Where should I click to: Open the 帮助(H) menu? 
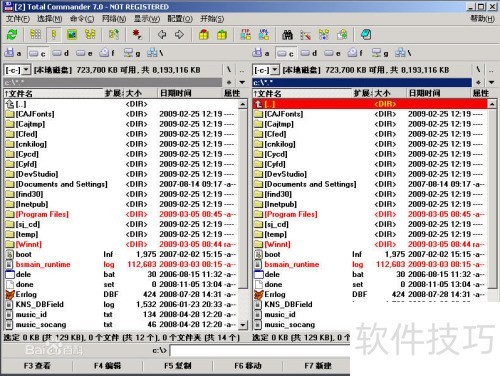point(482,19)
